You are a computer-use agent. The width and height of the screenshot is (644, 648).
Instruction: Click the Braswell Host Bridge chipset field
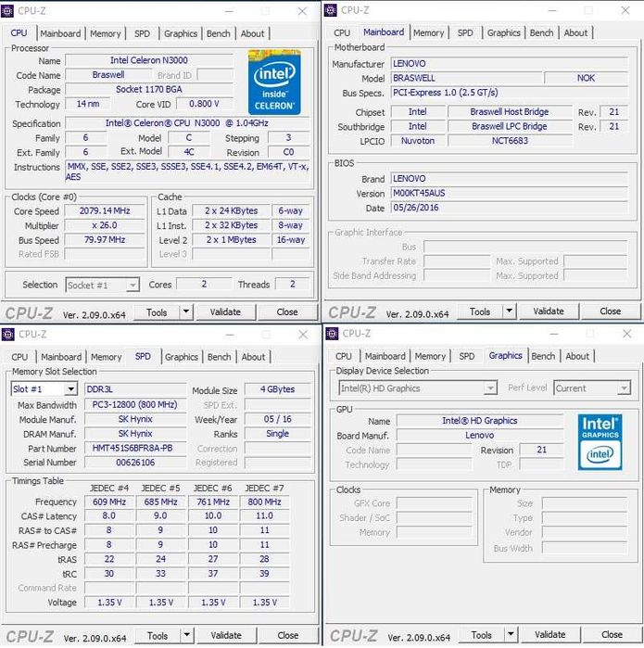510,112
